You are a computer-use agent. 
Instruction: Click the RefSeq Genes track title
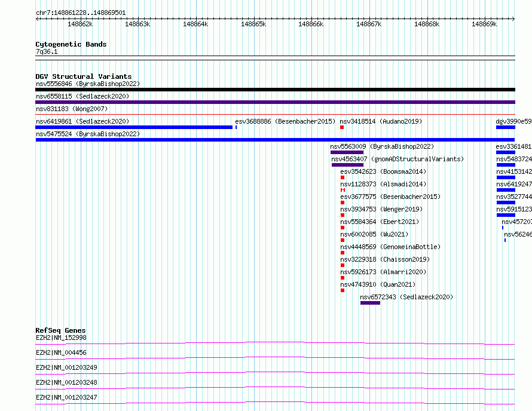pyautogui.click(x=60, y=330)
